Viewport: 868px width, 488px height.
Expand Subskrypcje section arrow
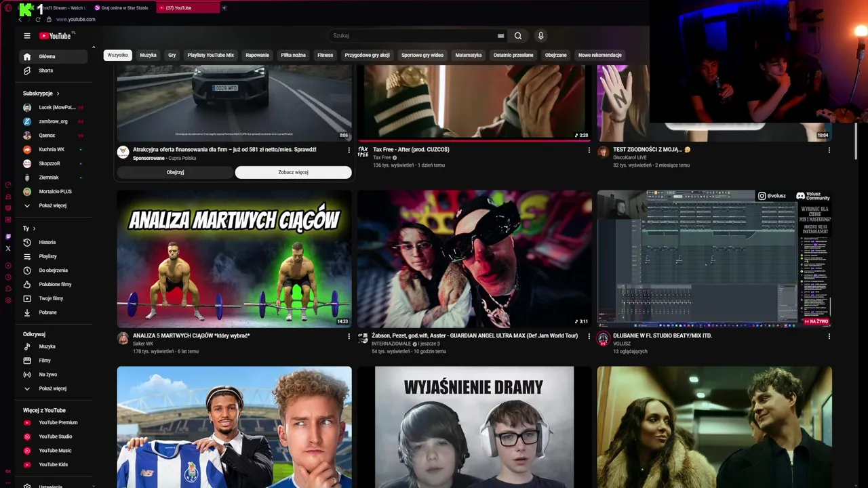[x=58, y=94]
